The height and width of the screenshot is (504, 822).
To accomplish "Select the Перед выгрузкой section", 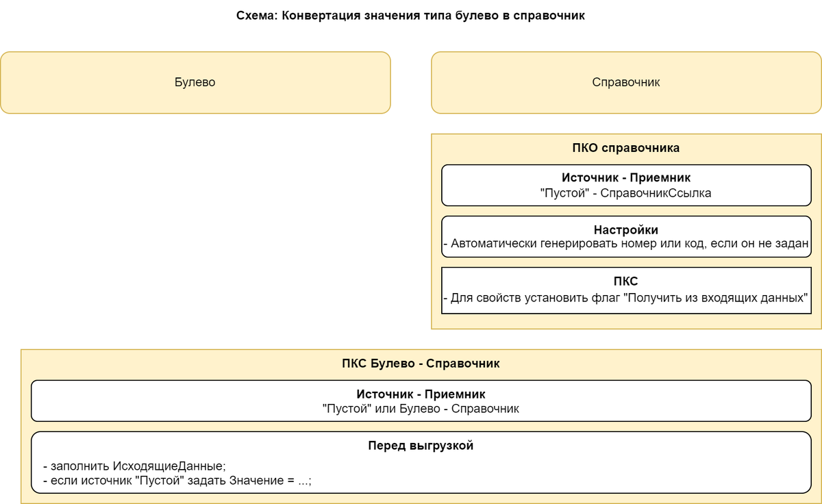I will [421, 460].
